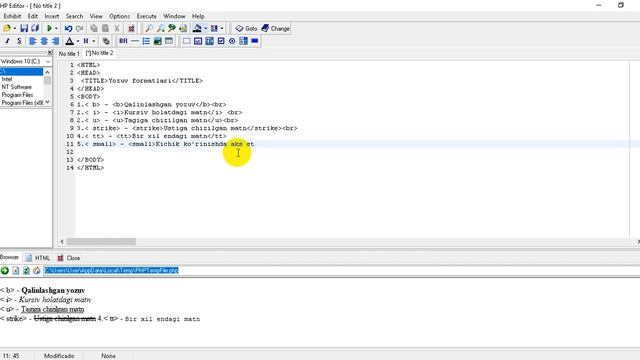Click Close in the bottom panel
Viewport: 640px width, 360px height.
pos(69,258)
